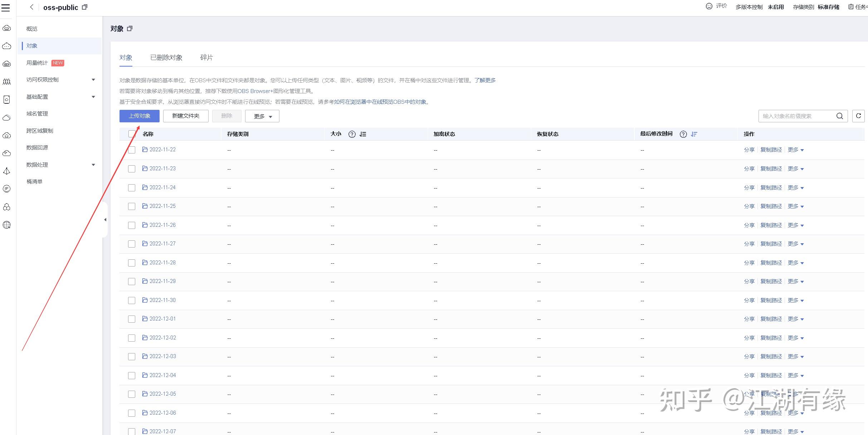
Task: Click the globe icon in left rail
Action: [x=6, y=225]
